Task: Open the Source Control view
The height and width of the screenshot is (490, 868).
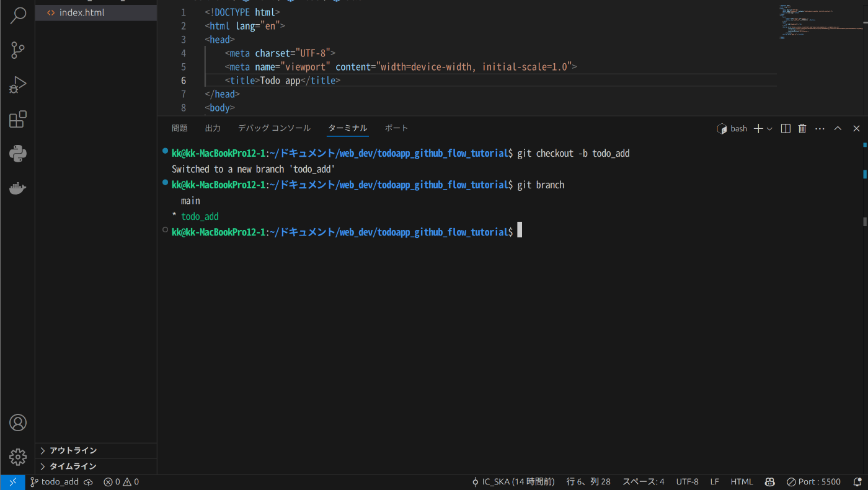Action: (18, 50)
